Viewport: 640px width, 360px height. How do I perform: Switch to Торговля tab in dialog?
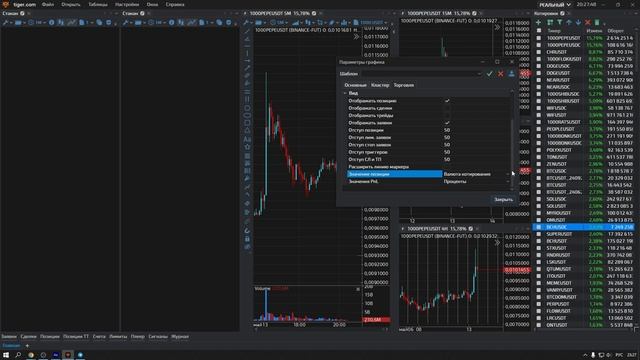coord(404,85)
